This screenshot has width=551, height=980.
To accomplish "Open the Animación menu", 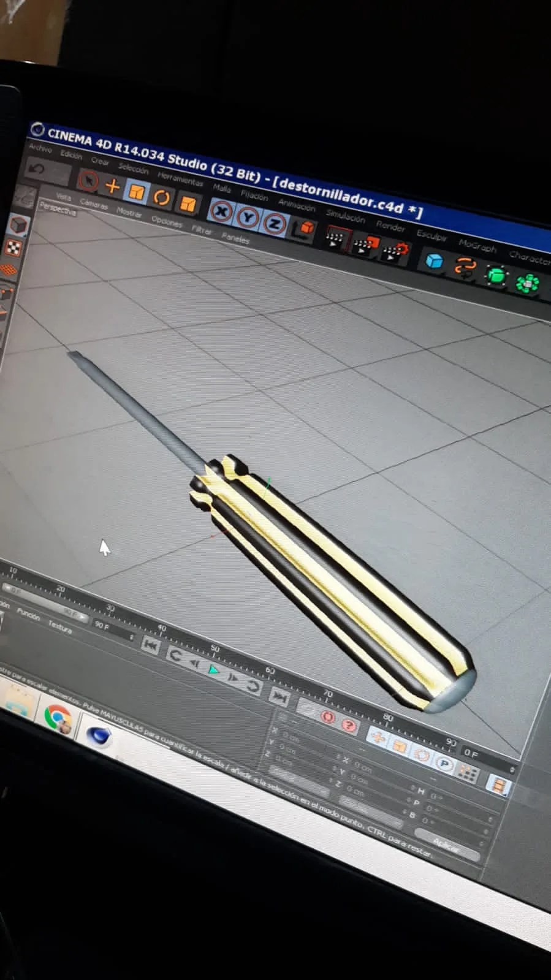I will (x=296, y=204).
